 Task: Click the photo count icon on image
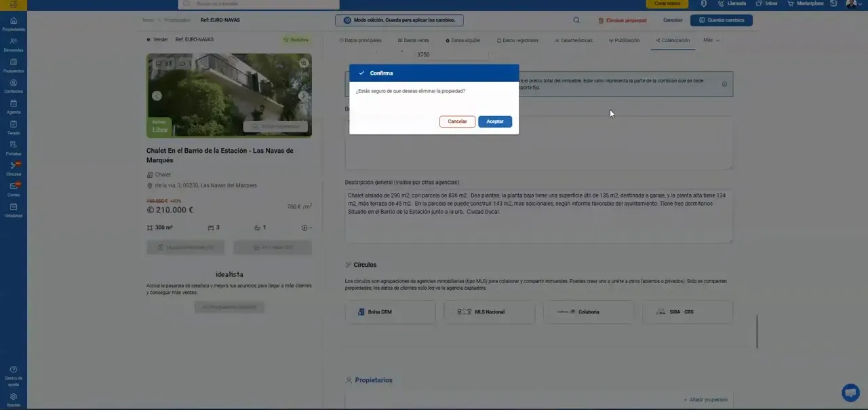click(164, 64)
